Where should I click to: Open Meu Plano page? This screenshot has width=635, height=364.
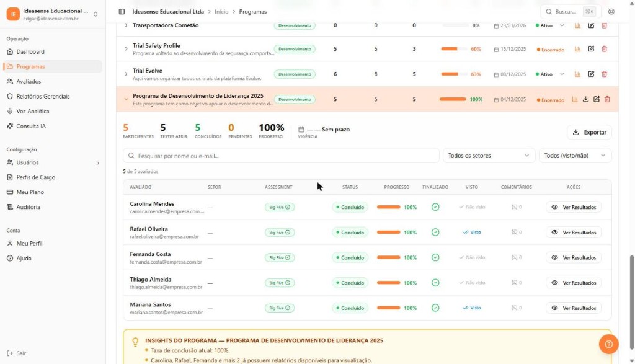coord(53,192)
